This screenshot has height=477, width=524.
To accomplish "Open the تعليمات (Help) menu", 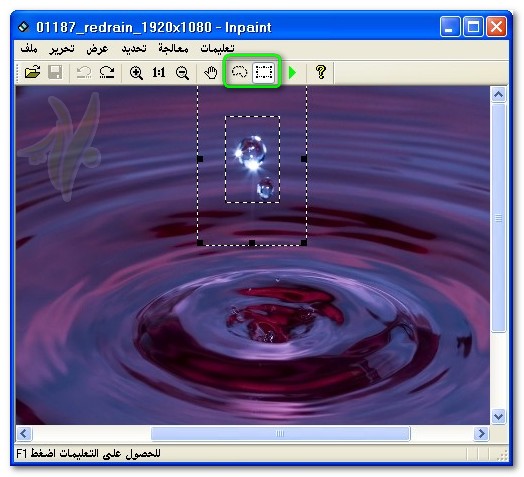I will click(x=217, y=49).
